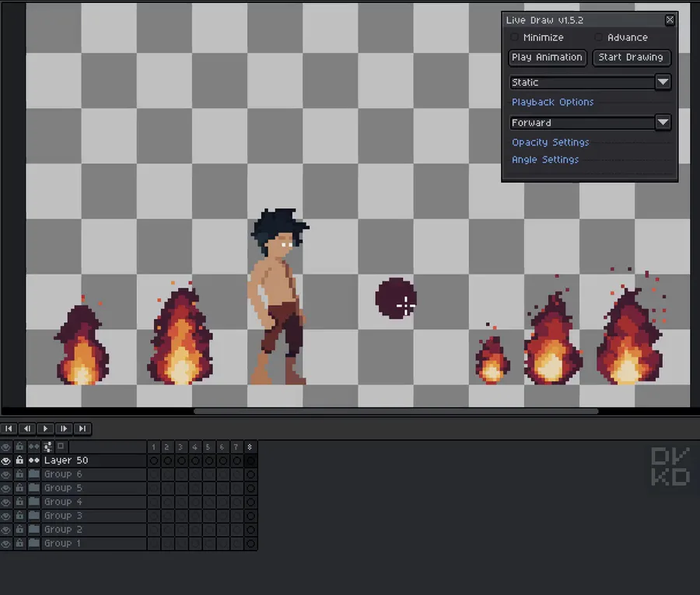Select frame 5 header in timeline

pyautogui.click(x=209, y=446)
